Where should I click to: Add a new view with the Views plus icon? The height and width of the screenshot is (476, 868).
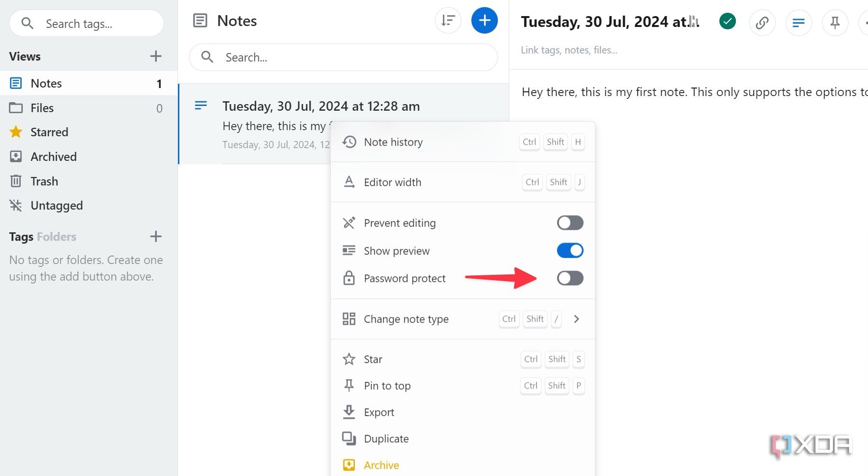(x=155, y=56)
